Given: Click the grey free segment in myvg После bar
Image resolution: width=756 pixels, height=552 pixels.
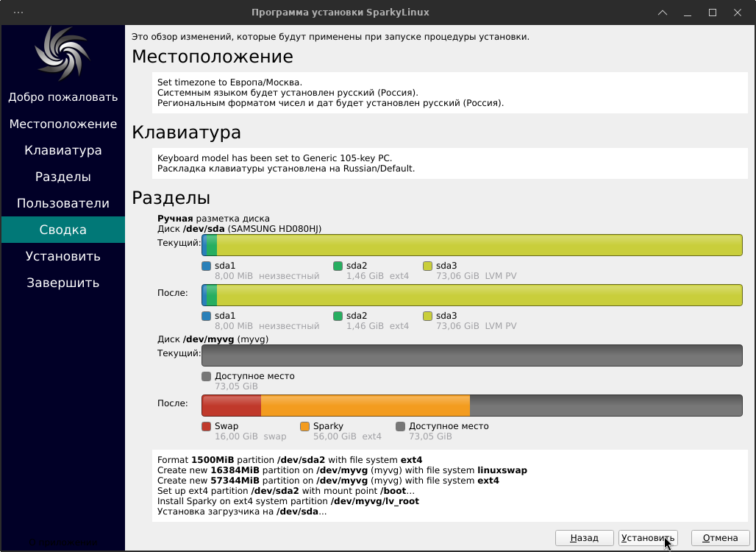Looking at the screenshot, I should click(x=606, y=406).
